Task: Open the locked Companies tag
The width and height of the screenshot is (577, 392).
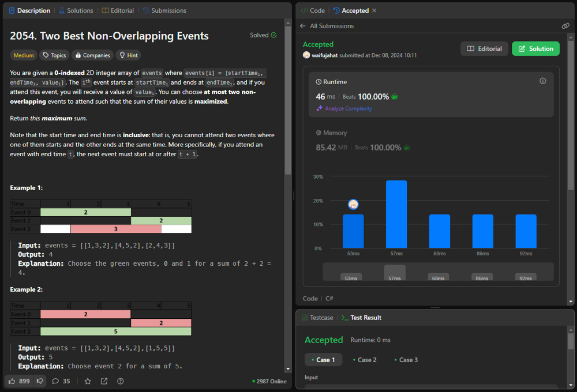Action: [x=92, y=55]
